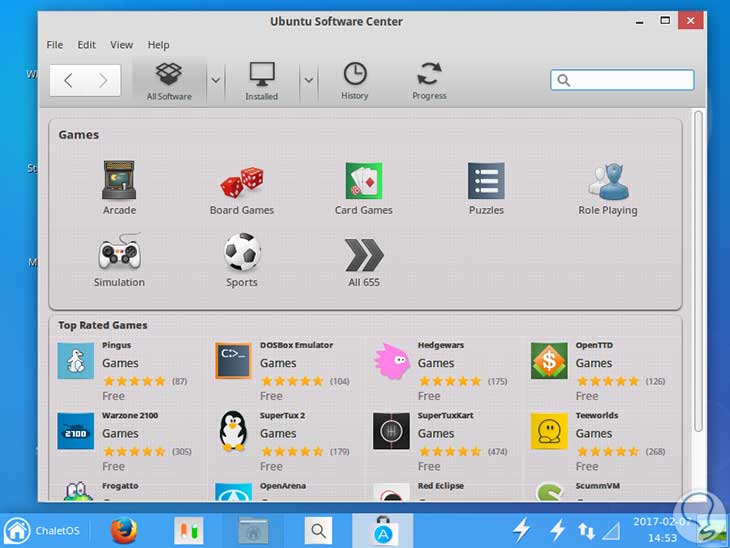Open the Sports category
730x548 pixels.
tap(242, 260)
